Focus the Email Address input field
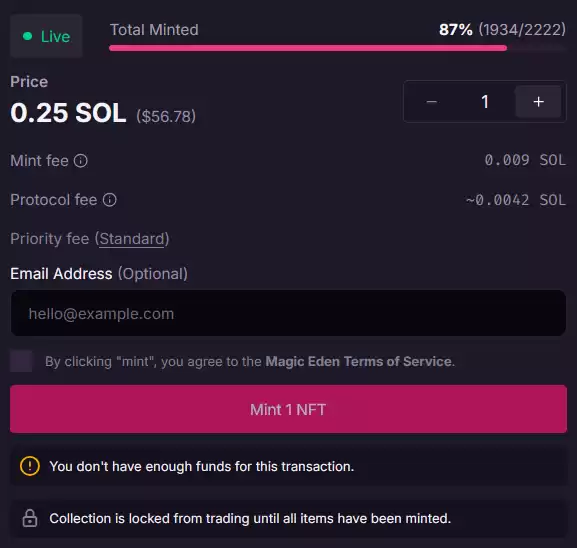This screenshot has width=577, height=548. point(288,313)
